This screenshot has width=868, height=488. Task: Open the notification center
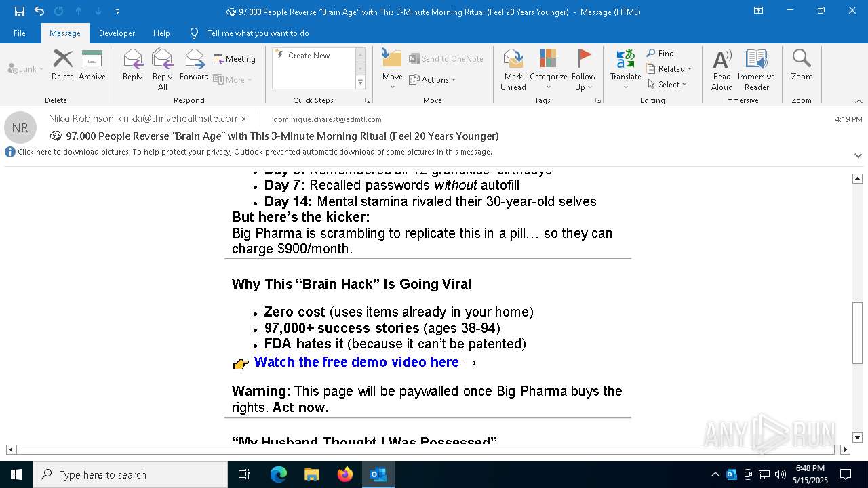[x=846, y=474]
